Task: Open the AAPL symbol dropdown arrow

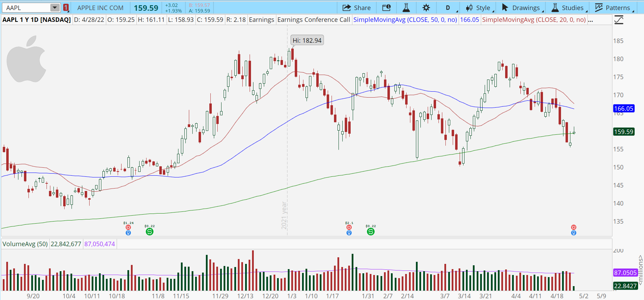Action: (55, 8)
